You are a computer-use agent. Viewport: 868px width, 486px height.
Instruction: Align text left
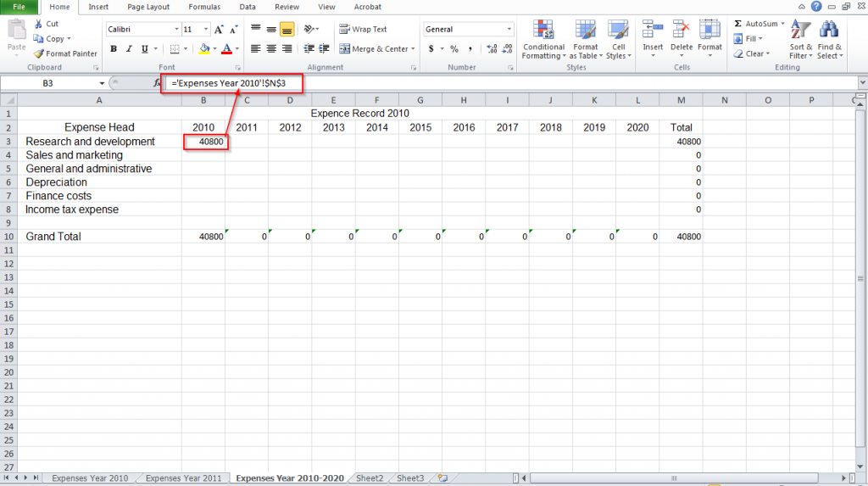(x=255, y=48)
